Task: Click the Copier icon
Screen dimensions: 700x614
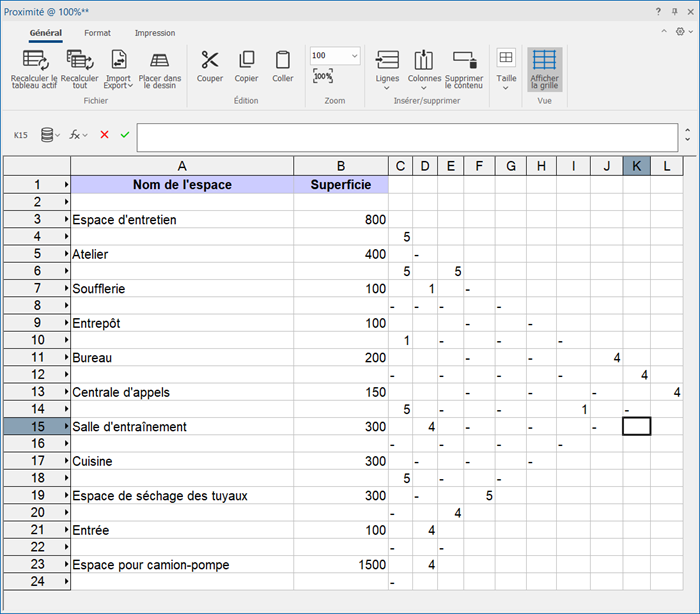Action: [246, 60]
